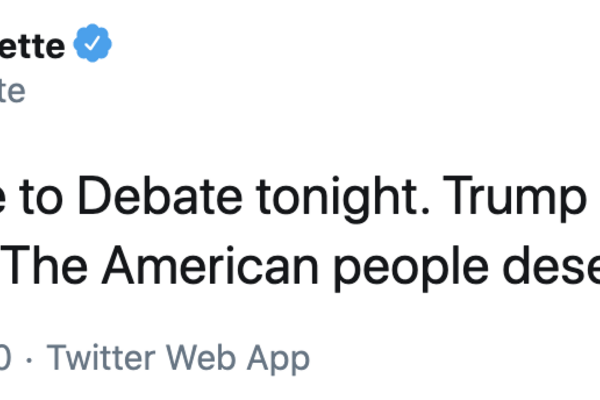
Task: Click the blue verified badge
Action: coord(93,46)
